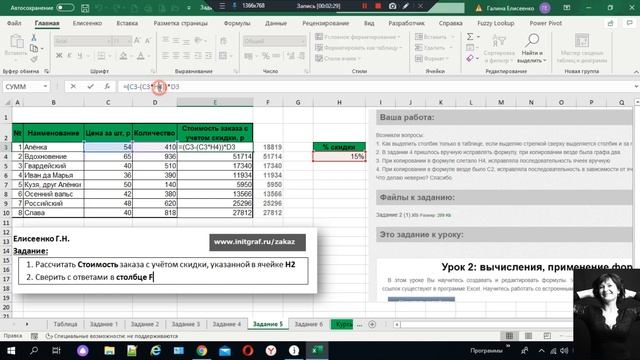This screenshot has width=640, height=360.
Task: Switch to Данные ribbon tab
Action: pyautogui.click(x=276, y=23)
